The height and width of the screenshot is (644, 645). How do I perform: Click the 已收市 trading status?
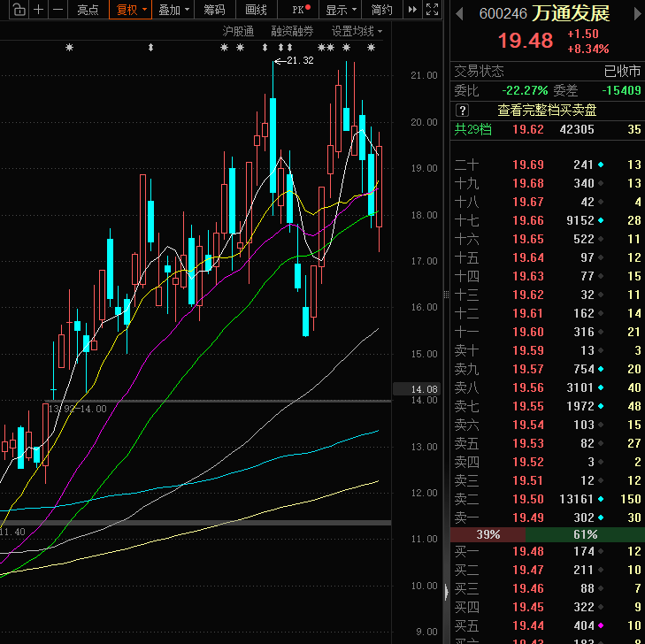point(622,71)
